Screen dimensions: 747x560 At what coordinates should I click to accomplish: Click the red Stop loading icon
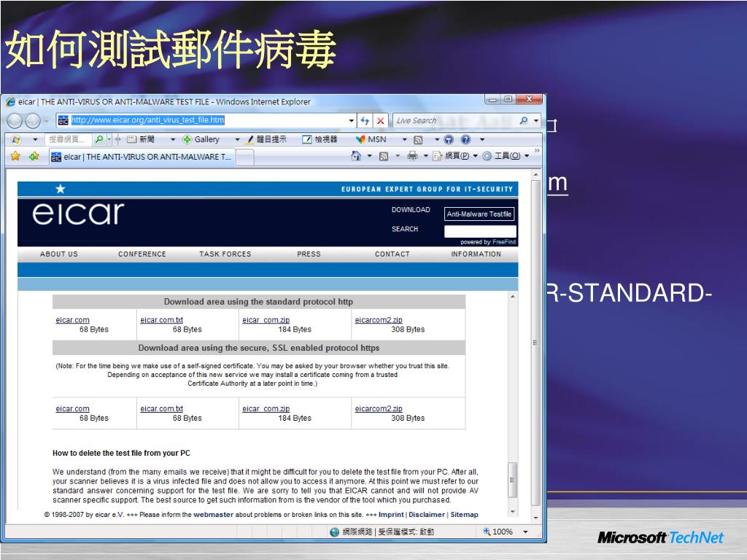pos(380,120)
